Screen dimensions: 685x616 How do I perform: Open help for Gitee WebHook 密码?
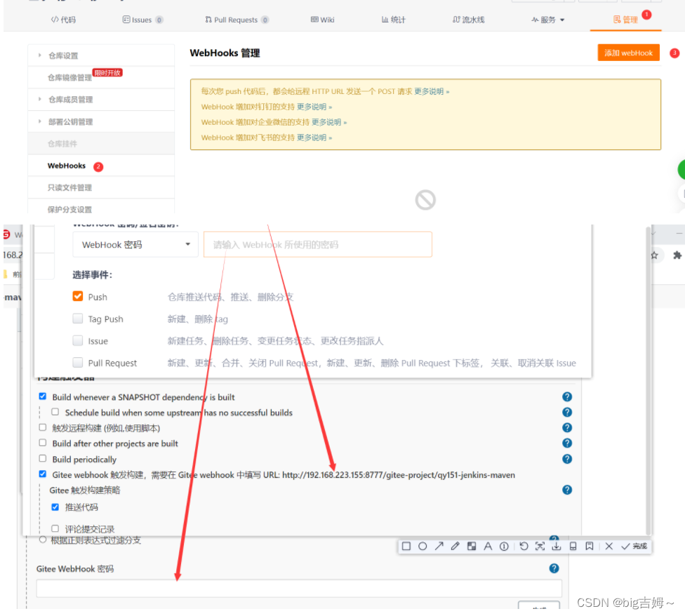pos(554,568)
